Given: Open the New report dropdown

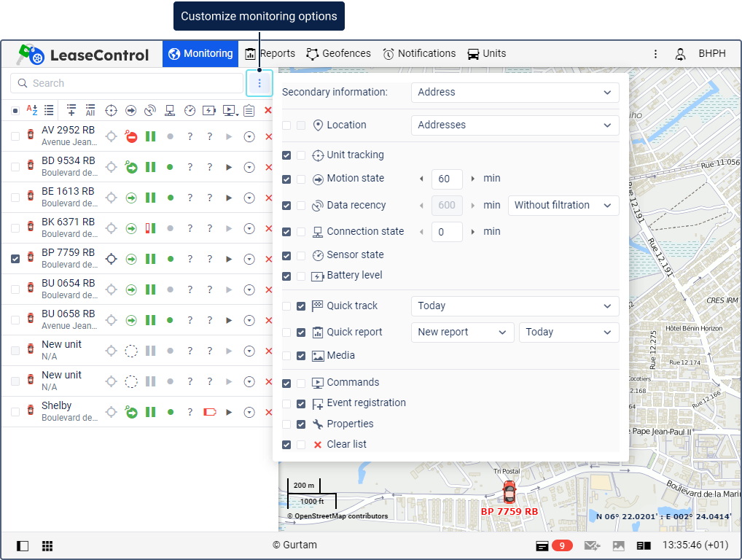Looking at the screenshot, I should point(462,332).
